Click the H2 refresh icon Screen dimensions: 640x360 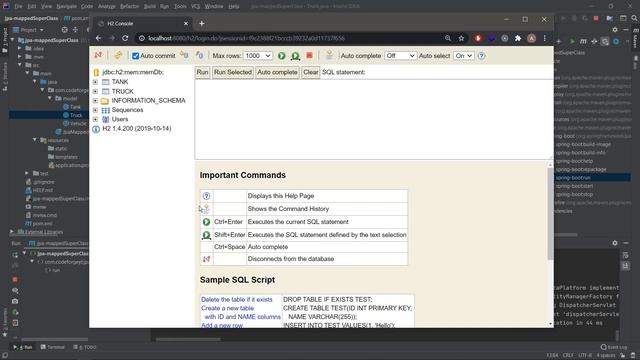(118, 56)
